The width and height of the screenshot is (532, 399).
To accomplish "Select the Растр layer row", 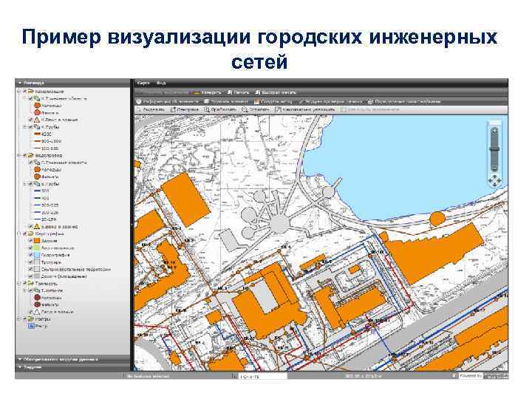I will pos(38,326).
